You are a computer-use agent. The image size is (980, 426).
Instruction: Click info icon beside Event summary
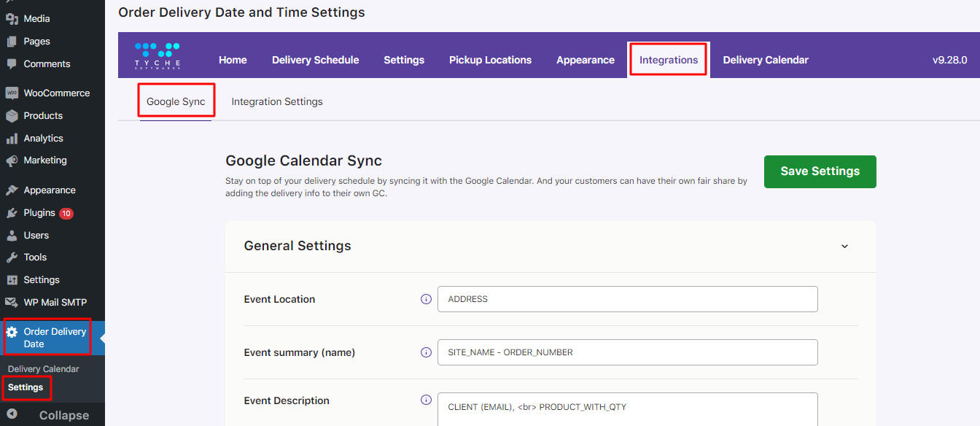427,352
